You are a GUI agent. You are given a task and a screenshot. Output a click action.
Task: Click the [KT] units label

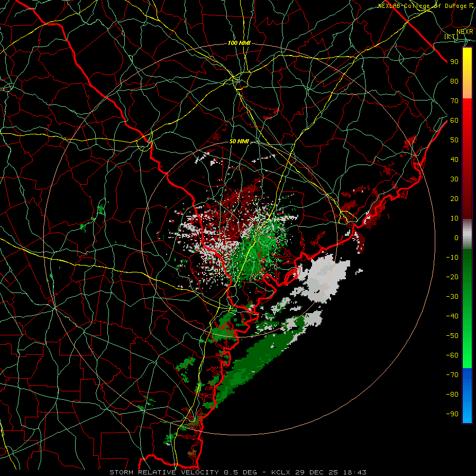(452, 36)
